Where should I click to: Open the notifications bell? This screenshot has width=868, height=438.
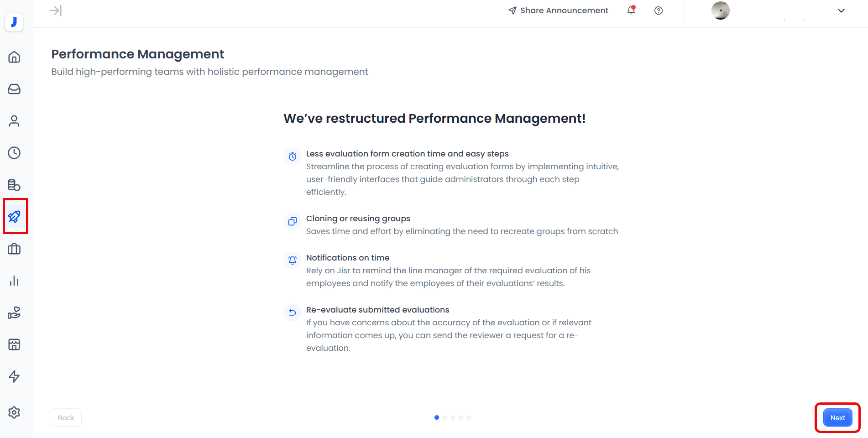pyautogui.click(x=631, y=10)
